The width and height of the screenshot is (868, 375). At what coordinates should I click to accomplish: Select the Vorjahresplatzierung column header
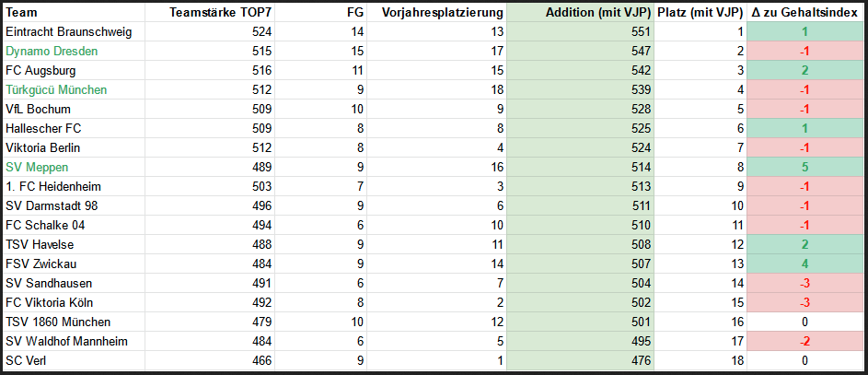tap(442, 12)
